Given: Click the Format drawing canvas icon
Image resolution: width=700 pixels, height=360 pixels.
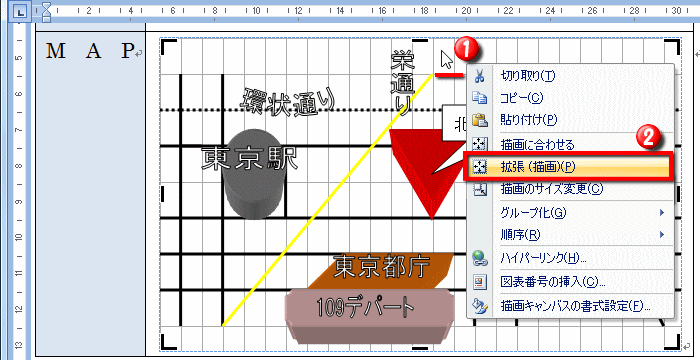Looking at the screenshot, I should point(479,306).
